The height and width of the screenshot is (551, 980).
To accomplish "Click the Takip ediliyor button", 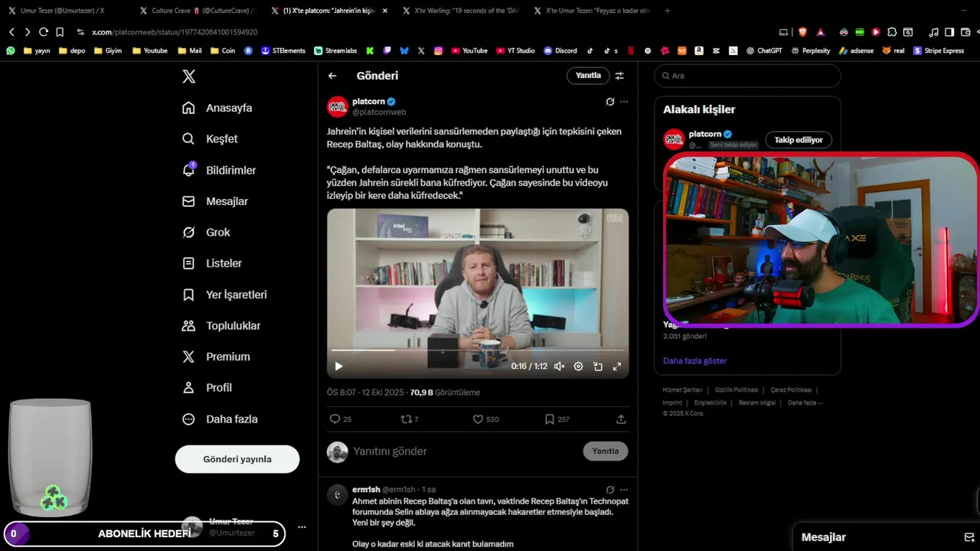I will click(799, 140).
